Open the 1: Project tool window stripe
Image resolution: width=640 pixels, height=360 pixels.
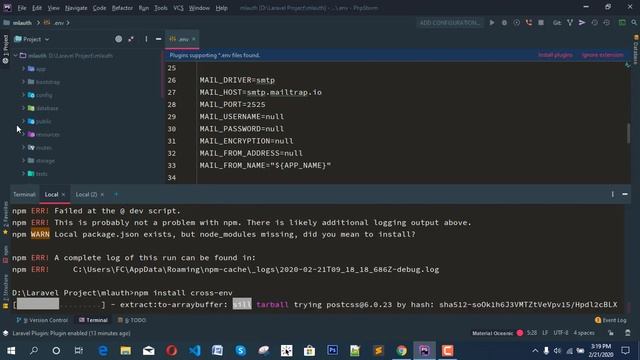coord(5,49)
